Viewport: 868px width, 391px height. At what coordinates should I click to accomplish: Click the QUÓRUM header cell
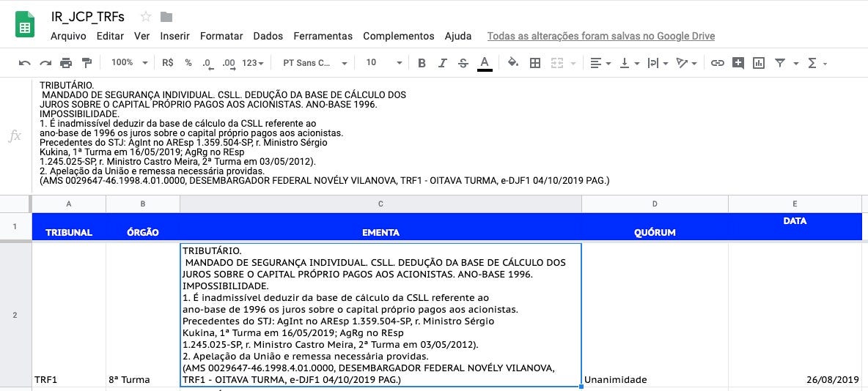(x=655, y=227)
